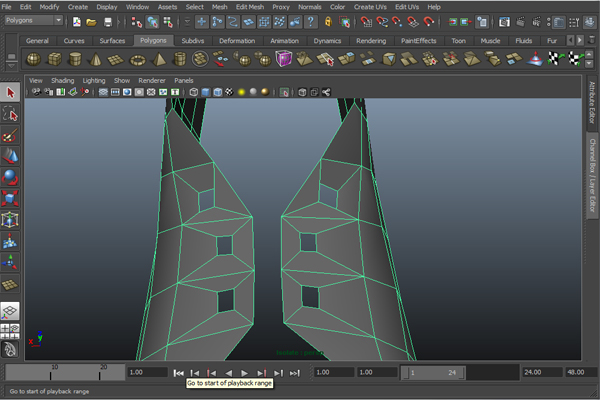The image size is (600, 400).
Task: Click playback end time field 24.00
Action: click(542, 372)
